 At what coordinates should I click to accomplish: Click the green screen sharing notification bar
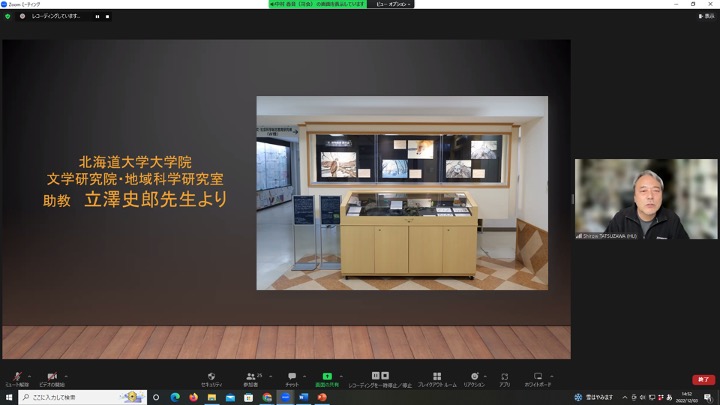click(318, 4)
